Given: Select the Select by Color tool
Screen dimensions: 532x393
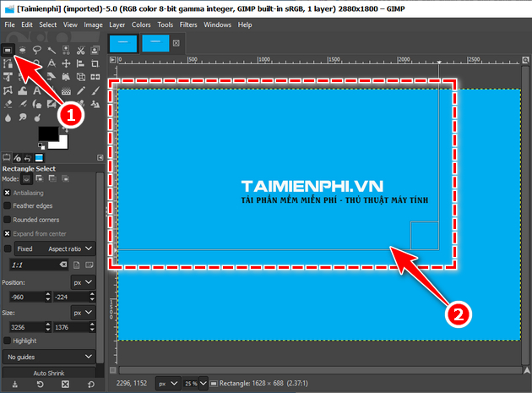Looking at the screenshot, I should tap(66, 50).
